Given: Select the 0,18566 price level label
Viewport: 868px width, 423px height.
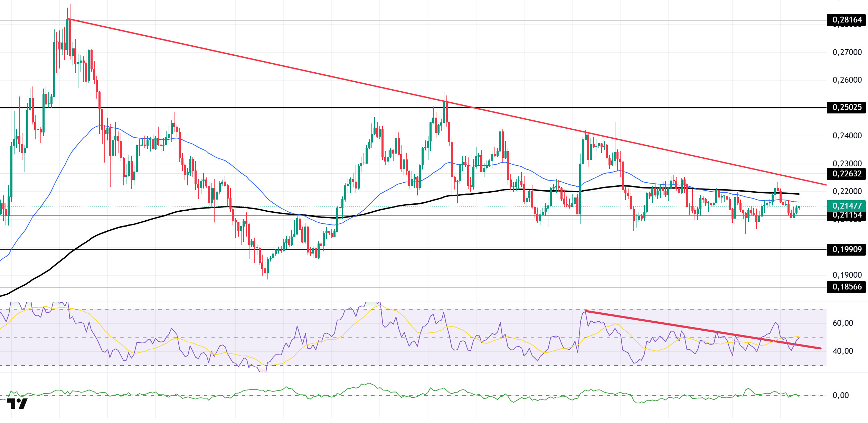Looking at the screenshot, I should coord(847,287).
